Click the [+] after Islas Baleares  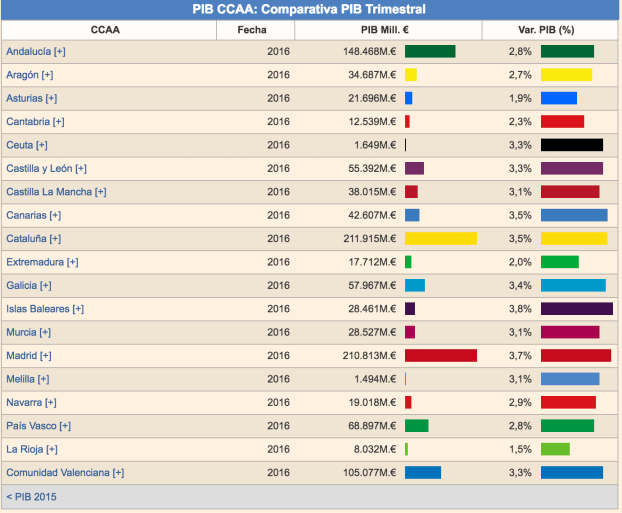pyautogui.click(x=78, y=309)
